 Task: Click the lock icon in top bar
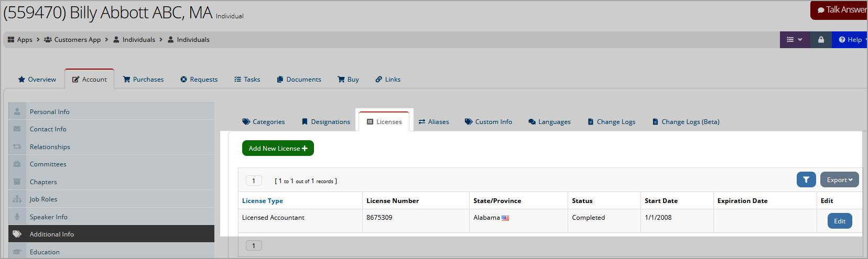[821, 40]
